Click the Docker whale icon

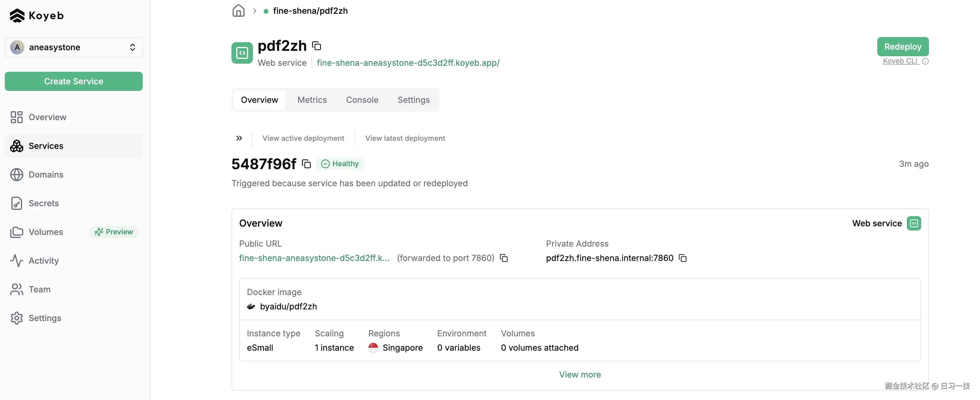tap(251, 307)
